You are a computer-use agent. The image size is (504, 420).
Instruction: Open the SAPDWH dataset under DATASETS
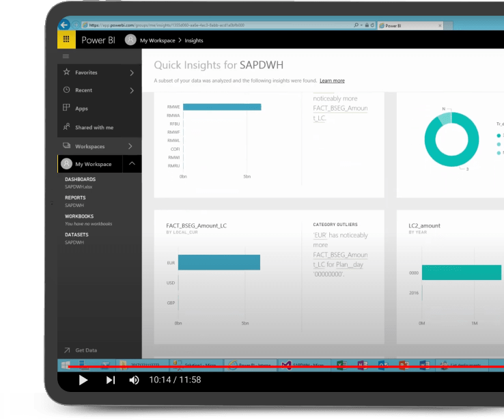click(x=74, y=242)
